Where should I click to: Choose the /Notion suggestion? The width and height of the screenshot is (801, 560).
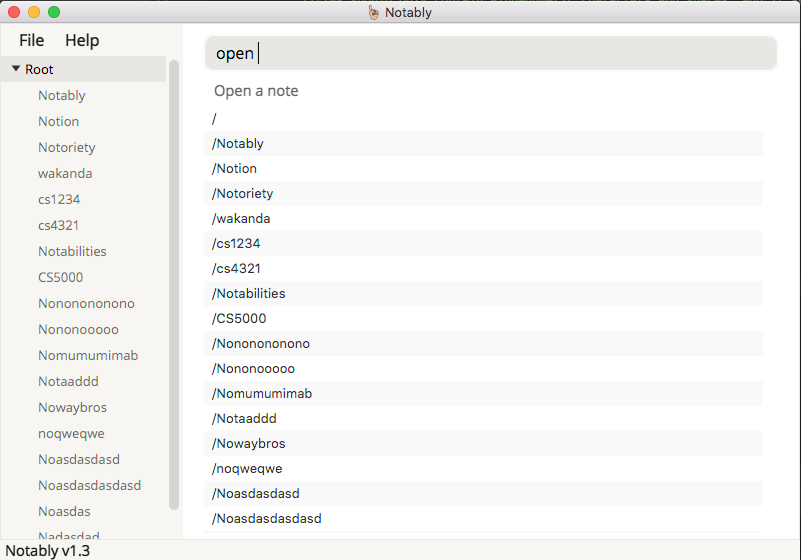coord(483,169)
